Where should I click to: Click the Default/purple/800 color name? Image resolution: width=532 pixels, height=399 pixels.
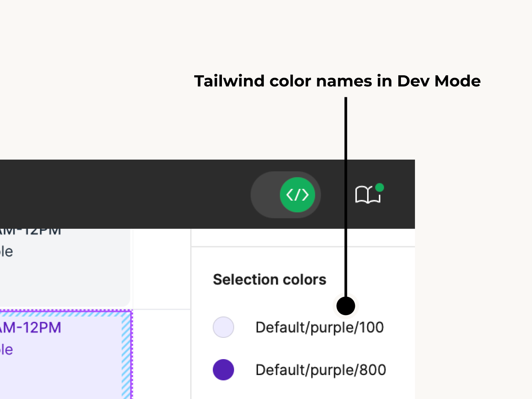click(x=321, y=370)
